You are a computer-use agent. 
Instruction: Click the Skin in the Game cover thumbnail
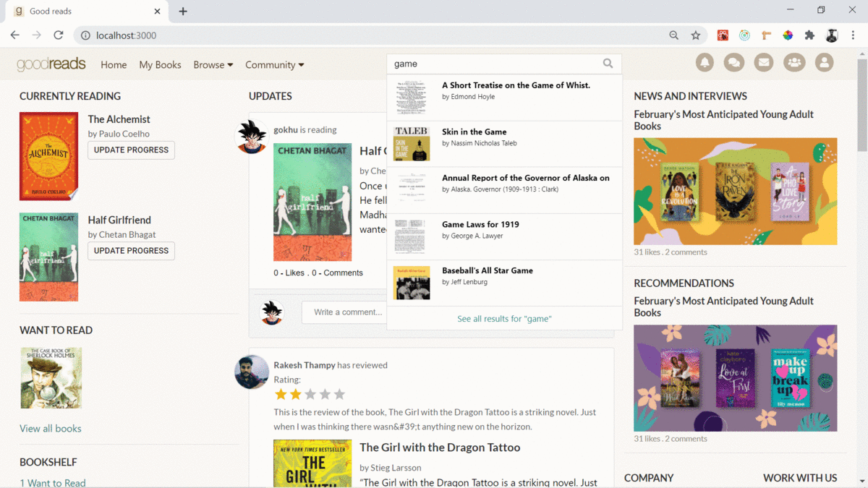click(x=412, y=144)
